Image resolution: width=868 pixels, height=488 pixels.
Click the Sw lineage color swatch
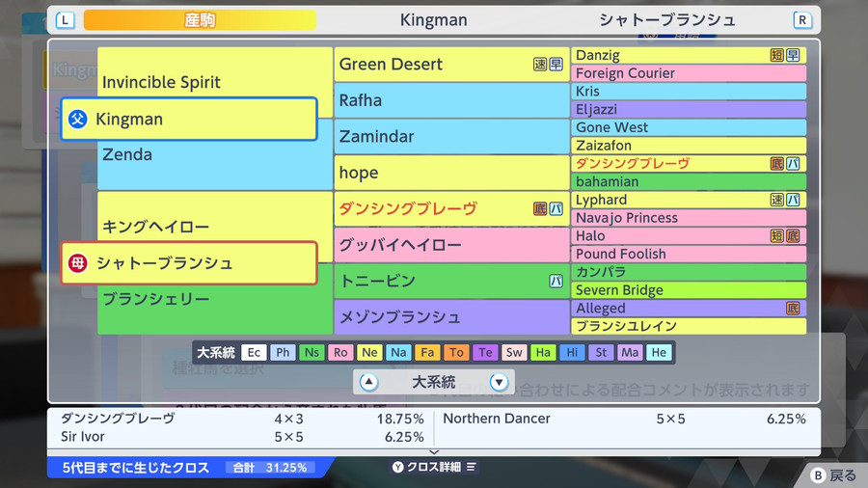tap(514, 352)
